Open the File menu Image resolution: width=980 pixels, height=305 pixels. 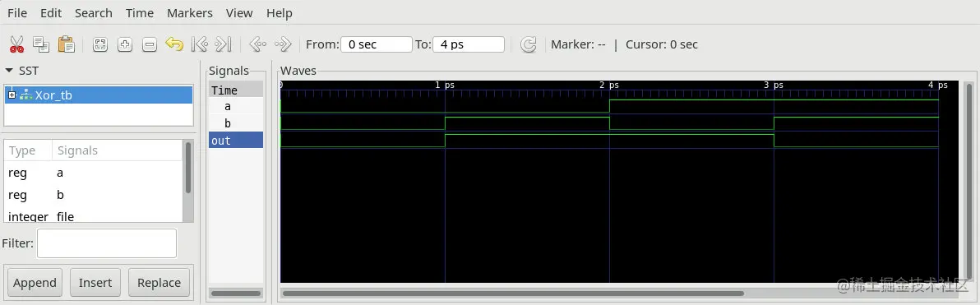(17, 12)
